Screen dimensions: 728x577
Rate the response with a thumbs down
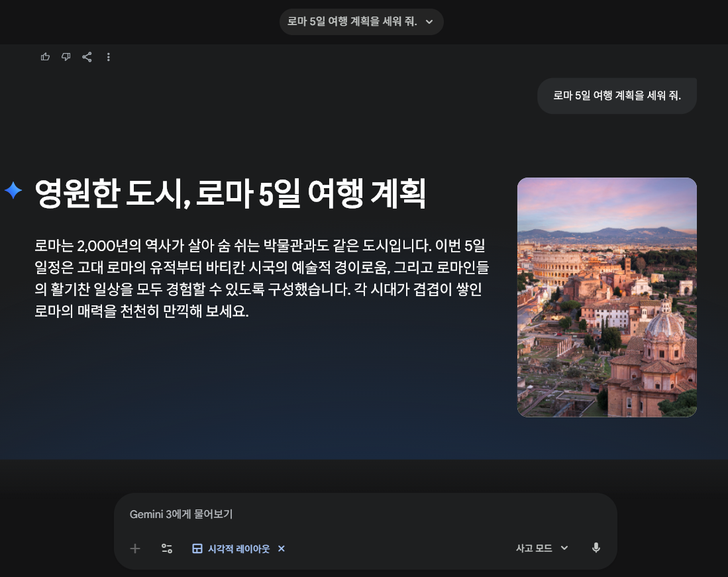click(66, 57)
